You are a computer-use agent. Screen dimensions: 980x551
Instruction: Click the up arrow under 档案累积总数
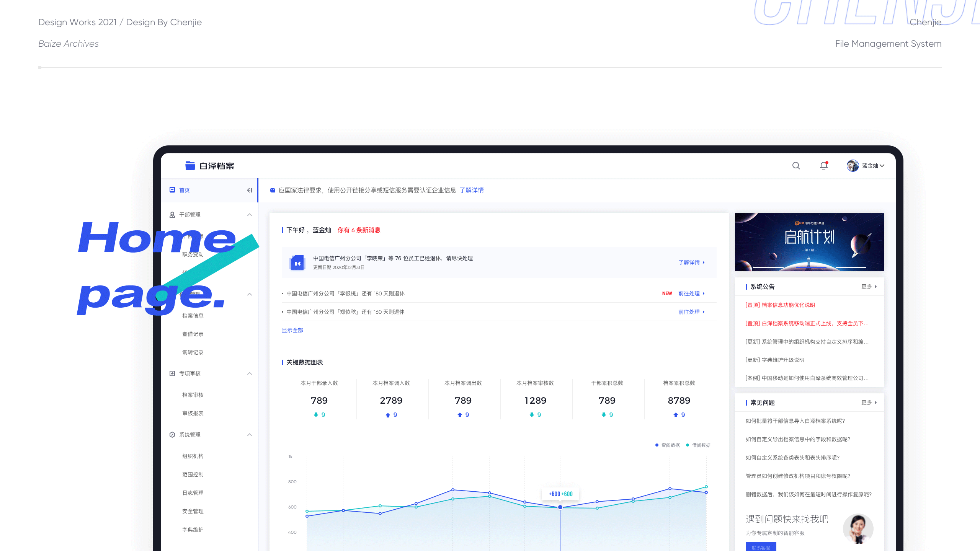(x=676, y=415)
